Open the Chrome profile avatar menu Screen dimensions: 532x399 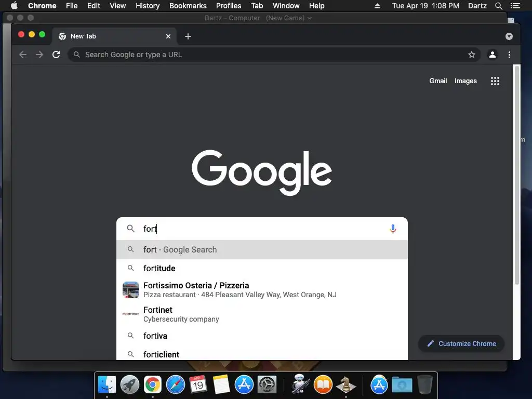click(x=493, y=55)
